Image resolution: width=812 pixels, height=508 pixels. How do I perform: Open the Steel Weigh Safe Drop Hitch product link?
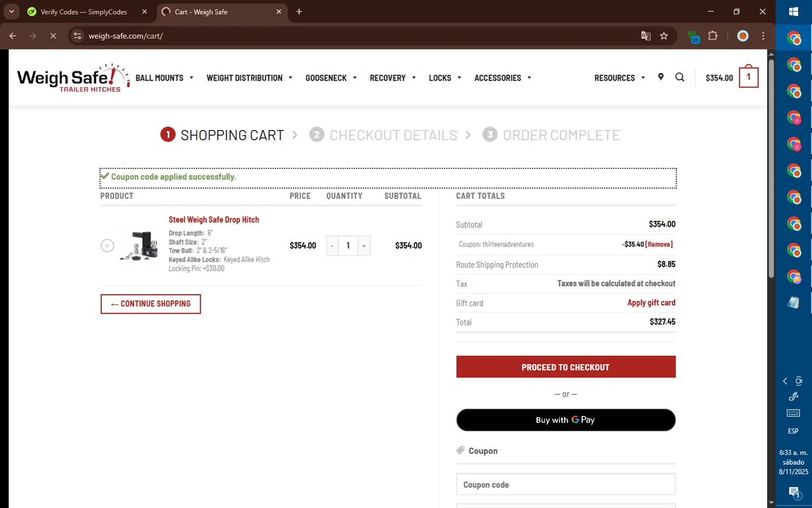tap(214, 219)
